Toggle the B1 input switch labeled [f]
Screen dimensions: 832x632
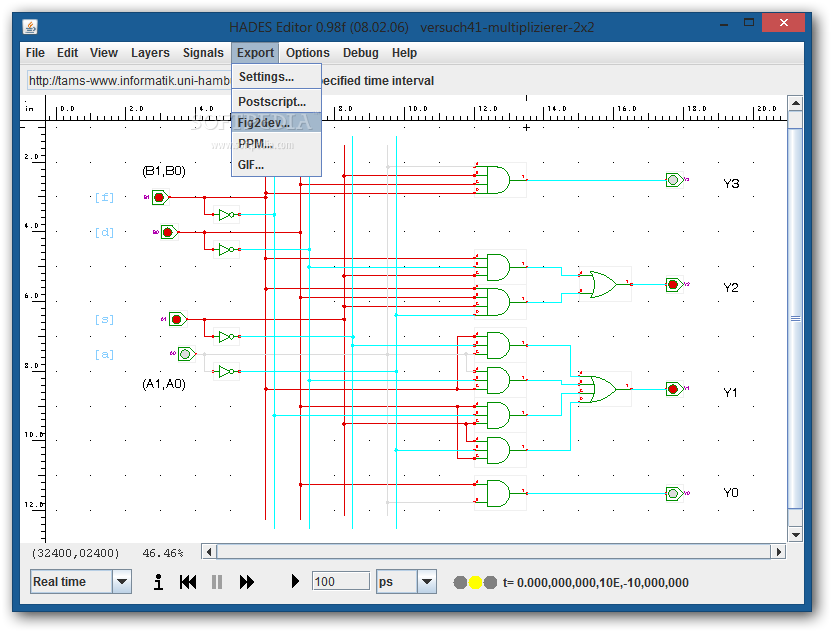159,197
